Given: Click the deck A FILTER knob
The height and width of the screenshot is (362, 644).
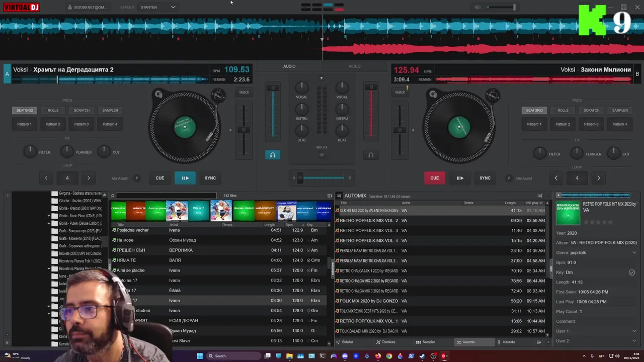Looking at the screenshot, I should coord(30,151).
